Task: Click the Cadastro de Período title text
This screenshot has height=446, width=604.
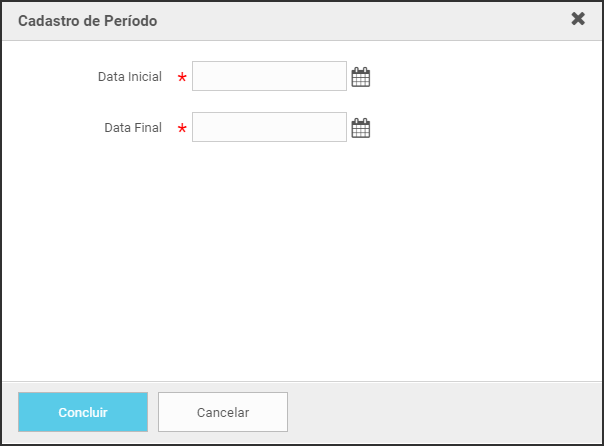Action: tap(87, 20)
